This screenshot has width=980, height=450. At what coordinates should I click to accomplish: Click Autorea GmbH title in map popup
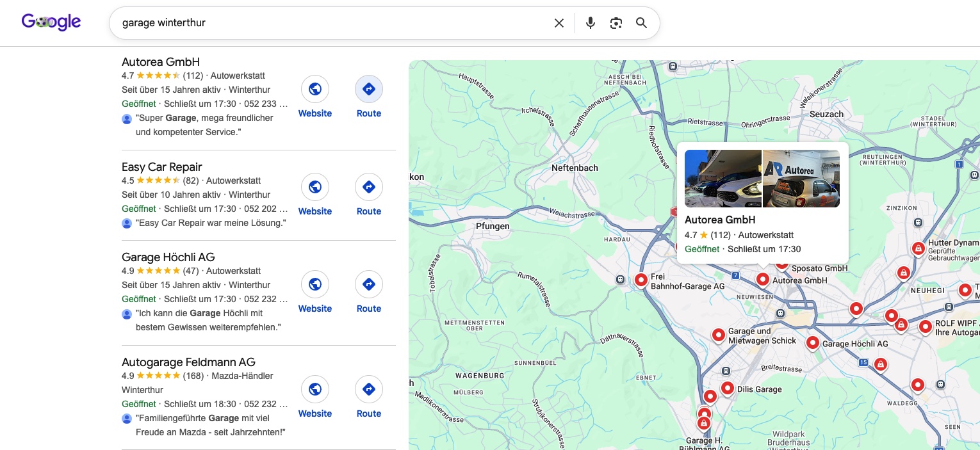click(x=720, y=220)
